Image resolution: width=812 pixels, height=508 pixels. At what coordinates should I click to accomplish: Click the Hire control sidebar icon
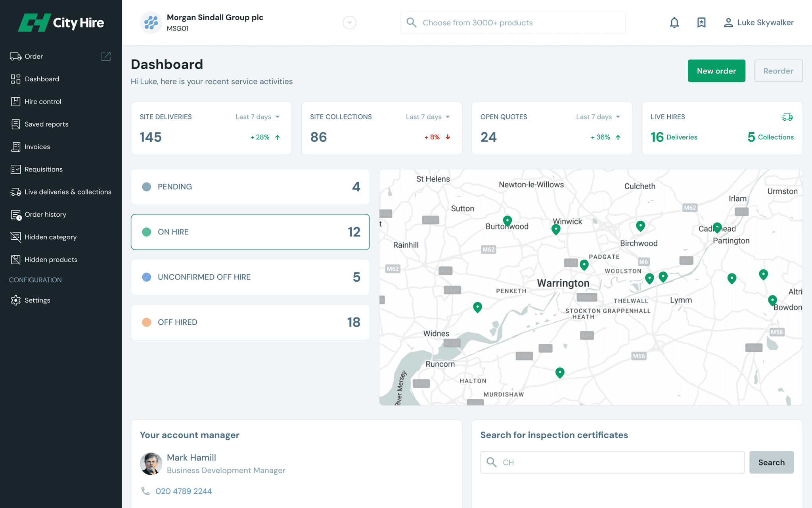coord(15,102)
